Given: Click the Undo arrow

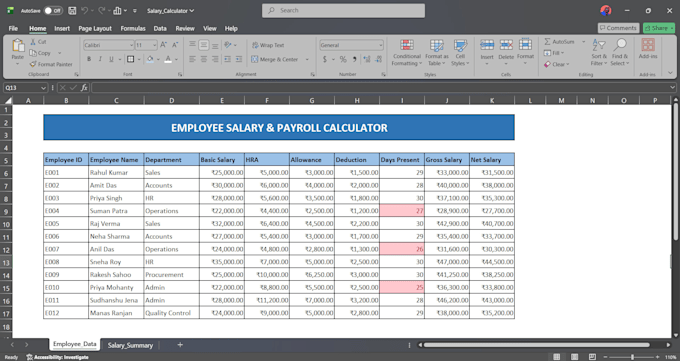Looking at the screenshot, I should 85,10.
